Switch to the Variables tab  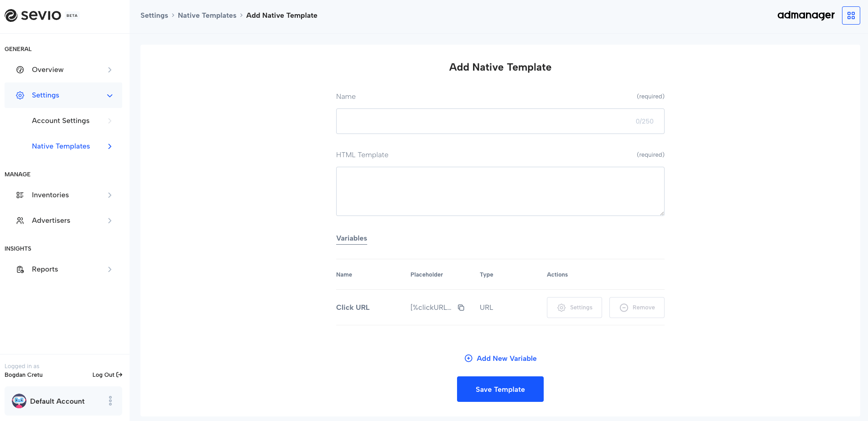[351, 238]
